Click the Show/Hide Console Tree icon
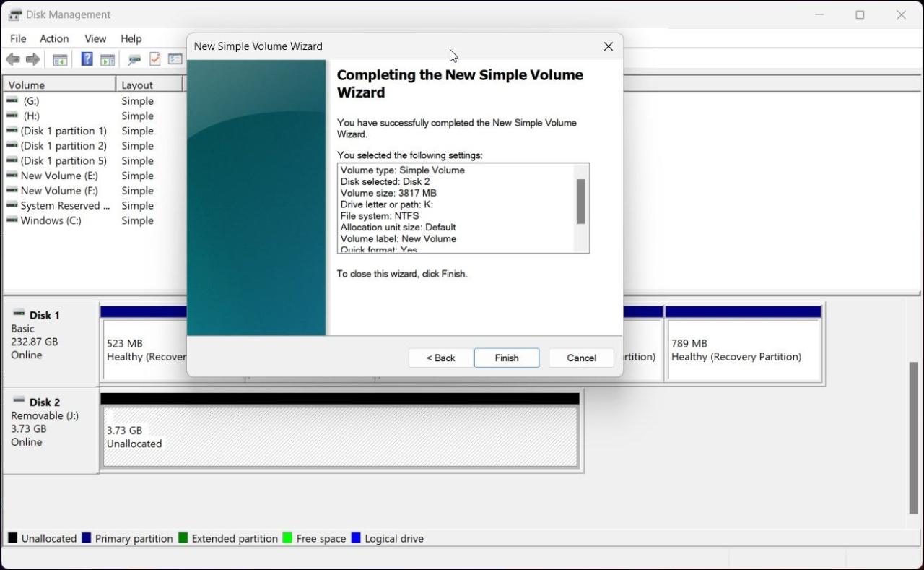The image size is (924, 570). [x=60, y=60]
